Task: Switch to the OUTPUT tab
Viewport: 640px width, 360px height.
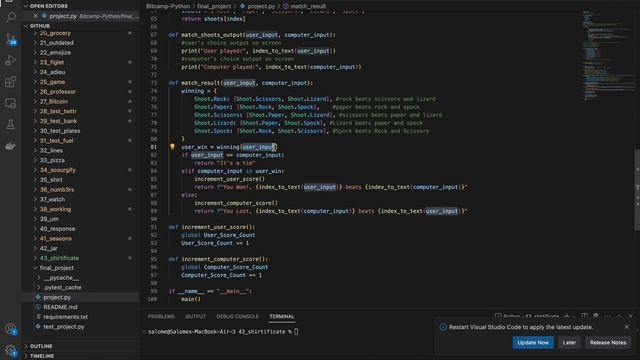Action: tap(196, 317)
